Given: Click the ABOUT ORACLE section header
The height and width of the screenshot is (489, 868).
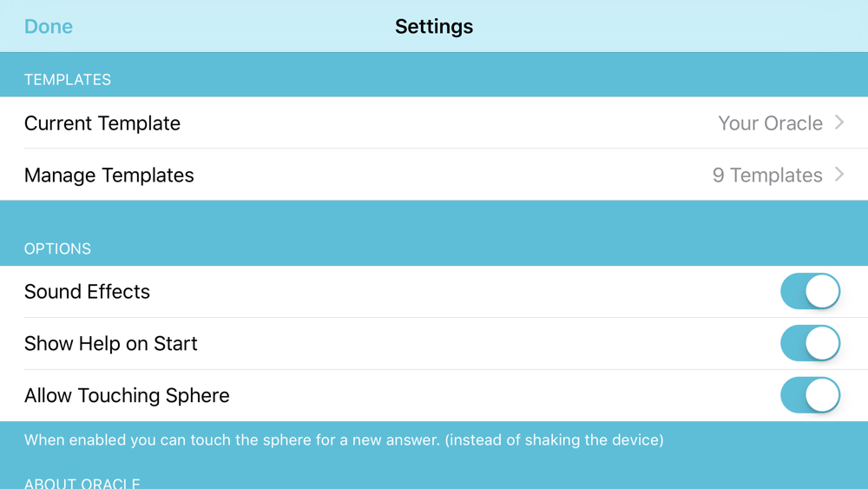Looking at the screenshot, I should (82, 483).
